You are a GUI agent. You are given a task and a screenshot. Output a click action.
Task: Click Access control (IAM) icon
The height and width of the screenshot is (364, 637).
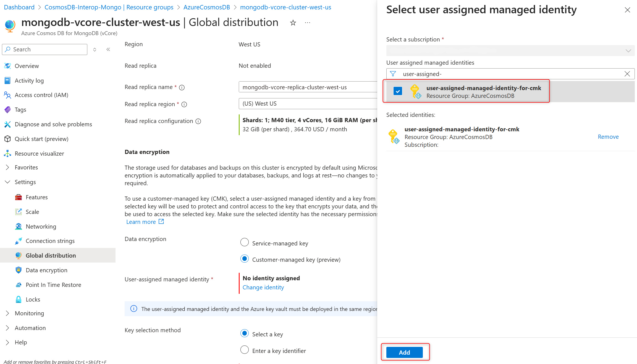(7, 95)
